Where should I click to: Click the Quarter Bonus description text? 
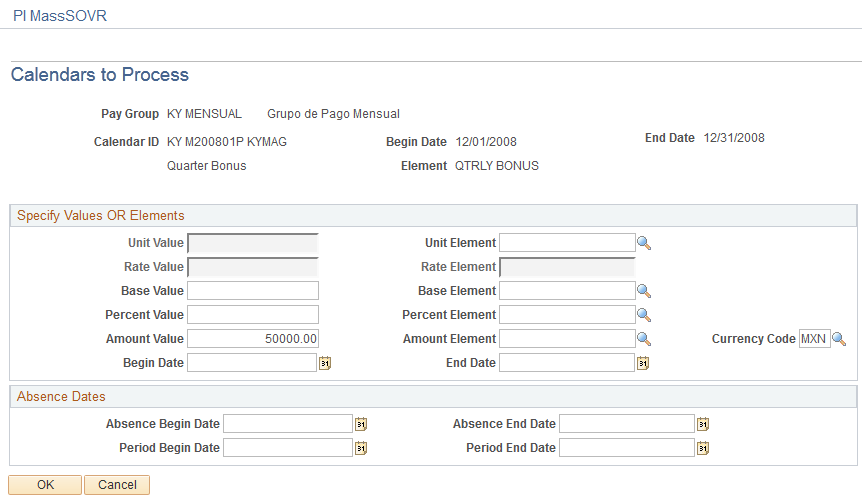pyautogui.click(x=207, y=166)
